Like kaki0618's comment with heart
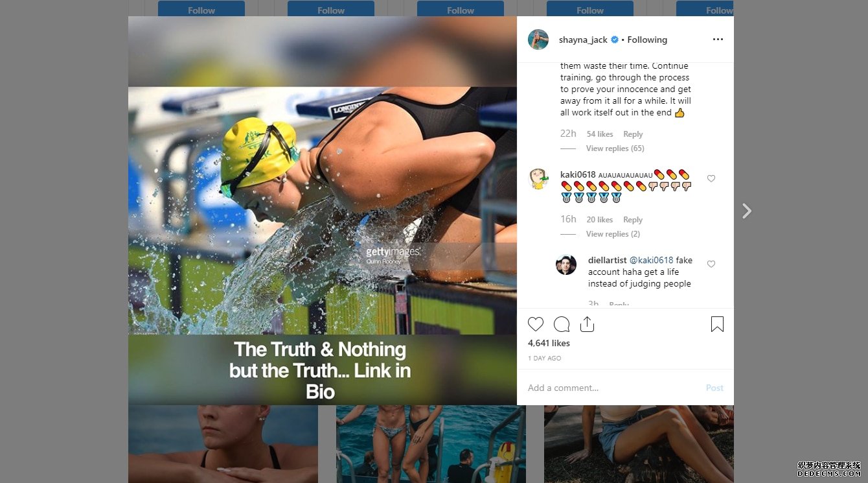The width and height of the screenshot is (868, 483). point(711,178)
